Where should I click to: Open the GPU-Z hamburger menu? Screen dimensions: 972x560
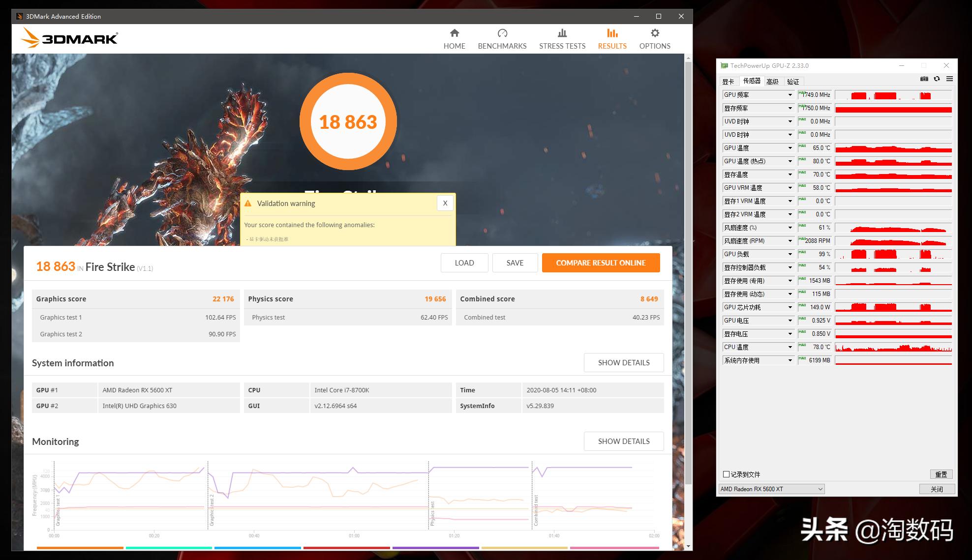click(x=950, y=79)
